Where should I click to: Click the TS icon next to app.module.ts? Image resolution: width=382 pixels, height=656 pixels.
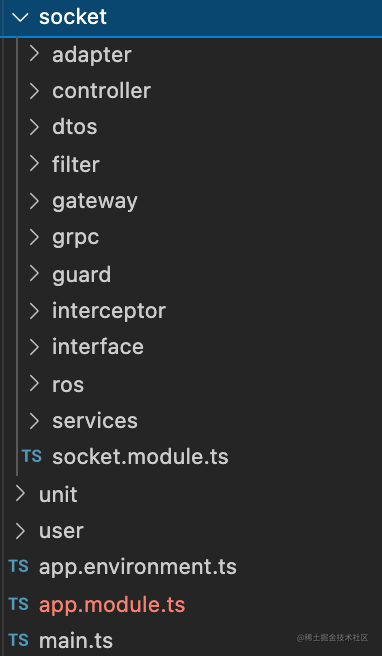click(18, 604)
